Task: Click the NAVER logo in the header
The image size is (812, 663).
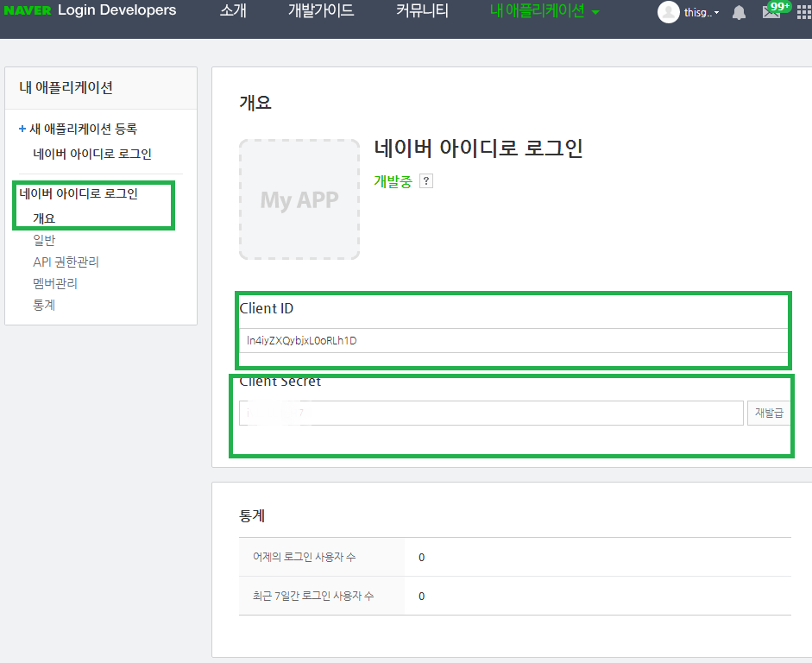Action: 27,11
